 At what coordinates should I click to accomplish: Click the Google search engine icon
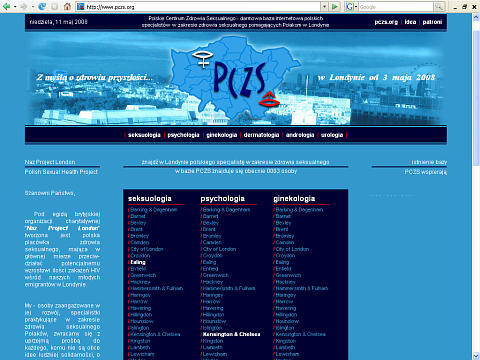click(349, 6)
